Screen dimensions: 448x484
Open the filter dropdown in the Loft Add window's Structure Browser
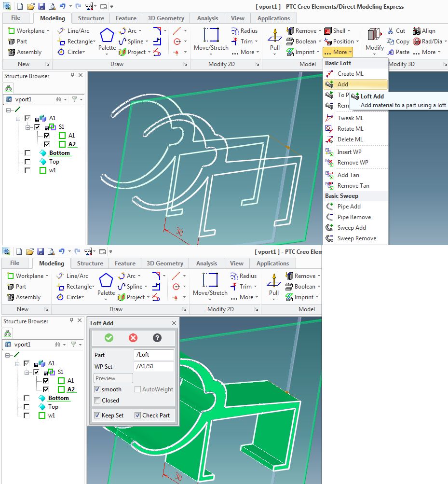pos(77,344)
